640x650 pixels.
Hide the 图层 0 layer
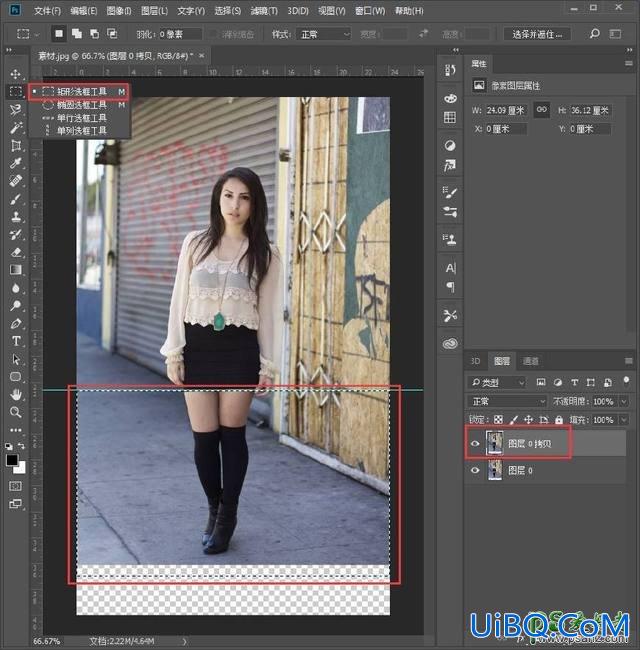[475, 470]
